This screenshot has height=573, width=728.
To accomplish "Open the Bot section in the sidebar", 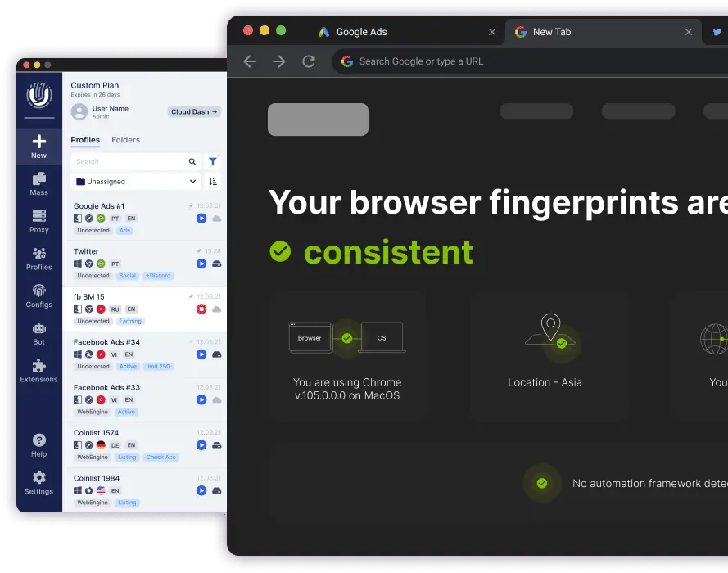I will (38, 329).
